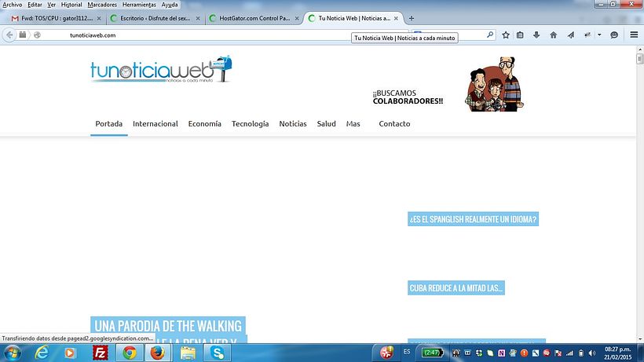
Task: Open '¿Es el Spanglish realmente un idioma?' headline
Action: 473,219
